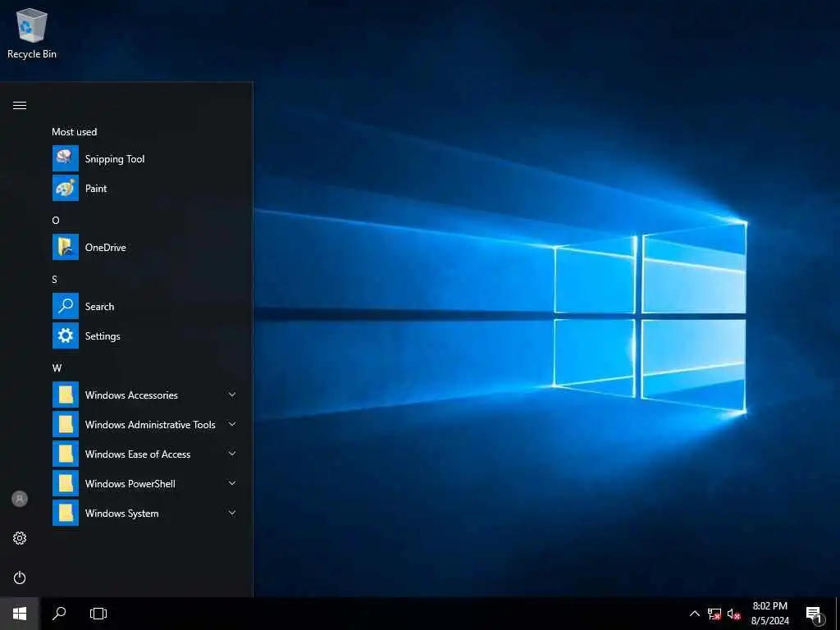Click the letter O section header
The height and width of the screenshot is (630, 840).
(56, 220)
